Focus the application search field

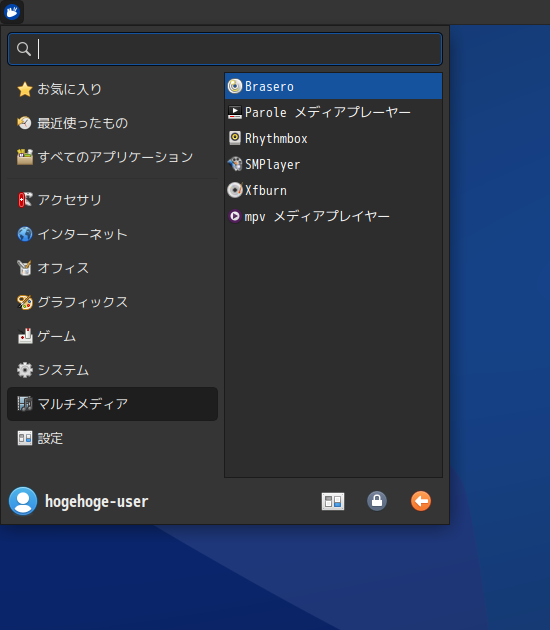click(x=225, y=49)
